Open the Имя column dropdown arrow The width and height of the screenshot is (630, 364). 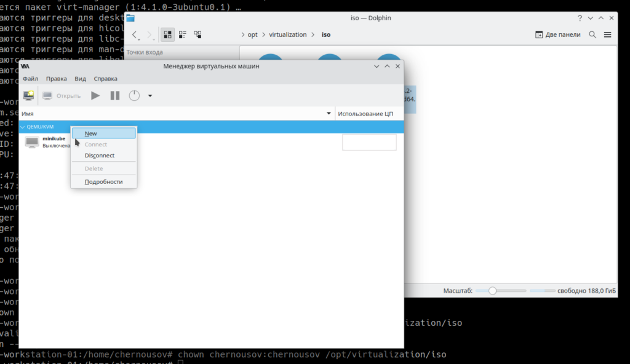329,114
